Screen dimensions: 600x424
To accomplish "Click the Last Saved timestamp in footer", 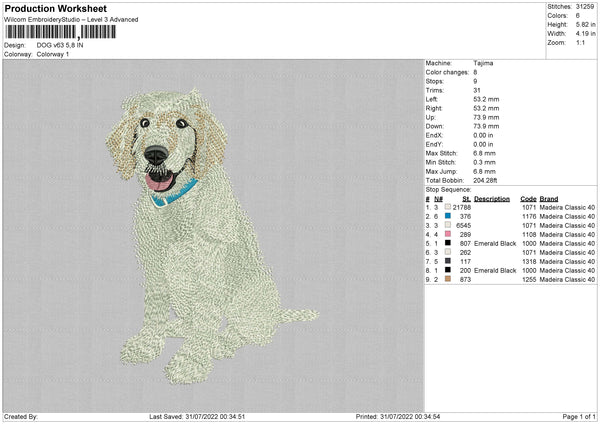I will click(196, 416).
